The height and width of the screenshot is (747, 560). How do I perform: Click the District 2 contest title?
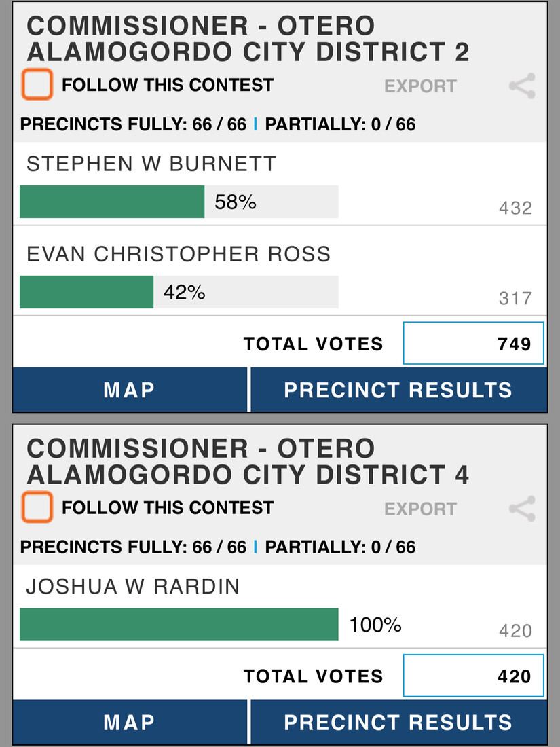tap(248, 39)
